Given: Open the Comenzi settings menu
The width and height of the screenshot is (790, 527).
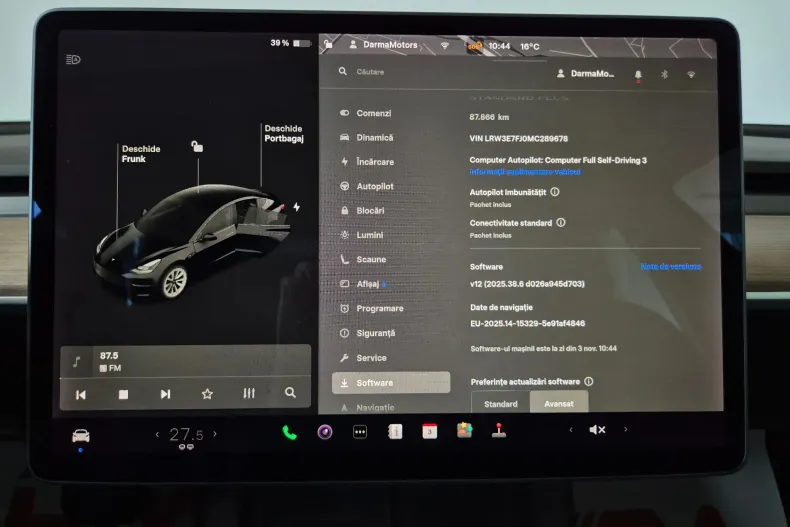Looking at the screenshot, I should pos(366,113).
